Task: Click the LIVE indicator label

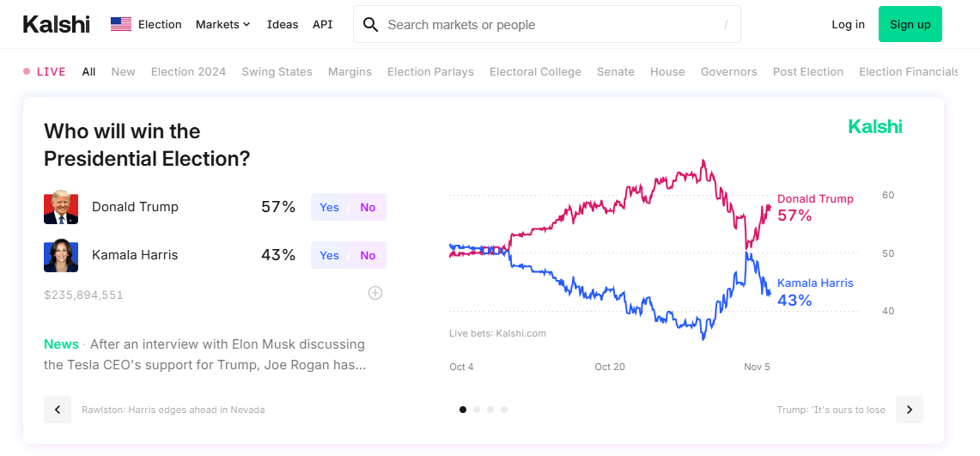Action: pos(45,72)
